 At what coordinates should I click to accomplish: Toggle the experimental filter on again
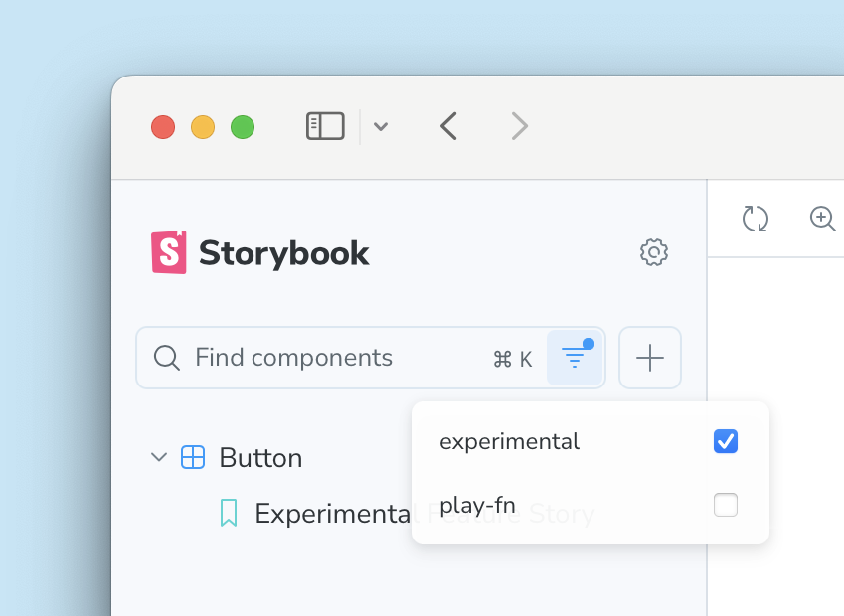pyautogui.click(x=726, y=440)
